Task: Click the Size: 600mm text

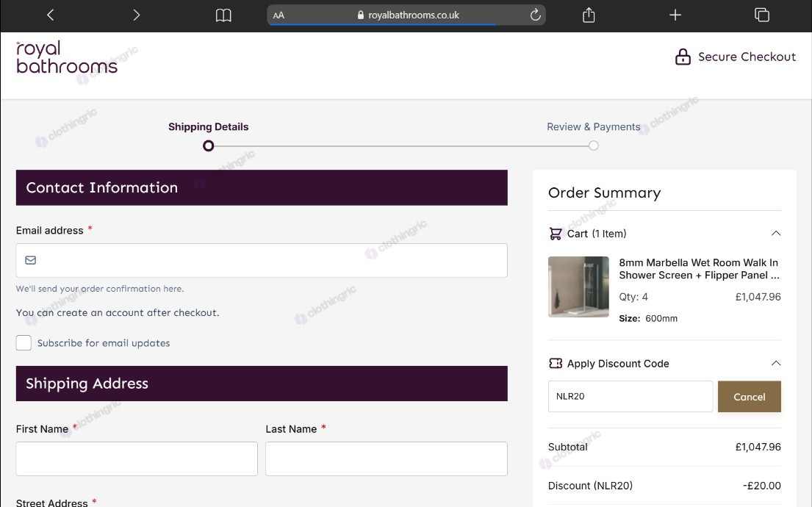Action: (x=648, y=318)
